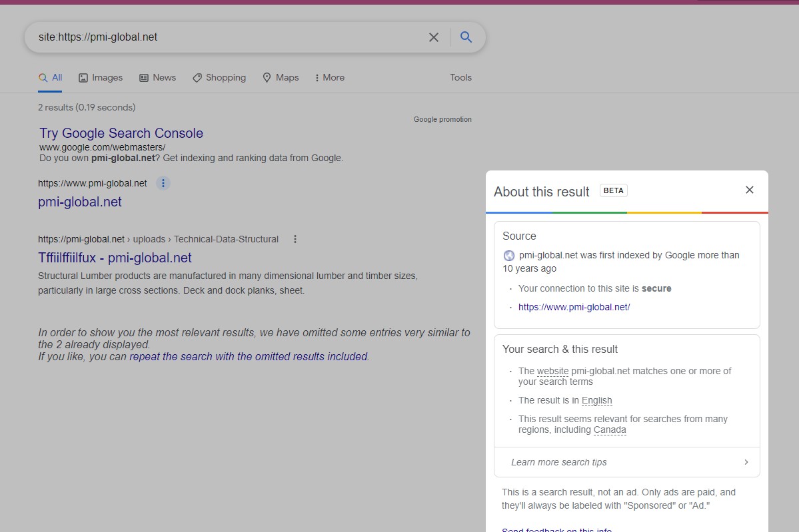Click the Source heading in the panel
The width and height of the screenshot is (799, 532).
click(x=519, y=236)
